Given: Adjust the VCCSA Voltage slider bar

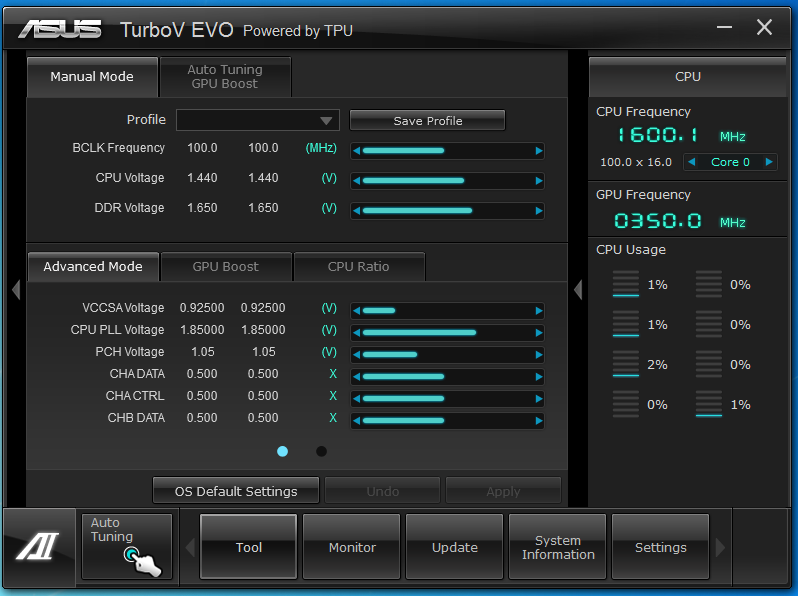Looking at the screenshot, I should (x=447, y=310).
